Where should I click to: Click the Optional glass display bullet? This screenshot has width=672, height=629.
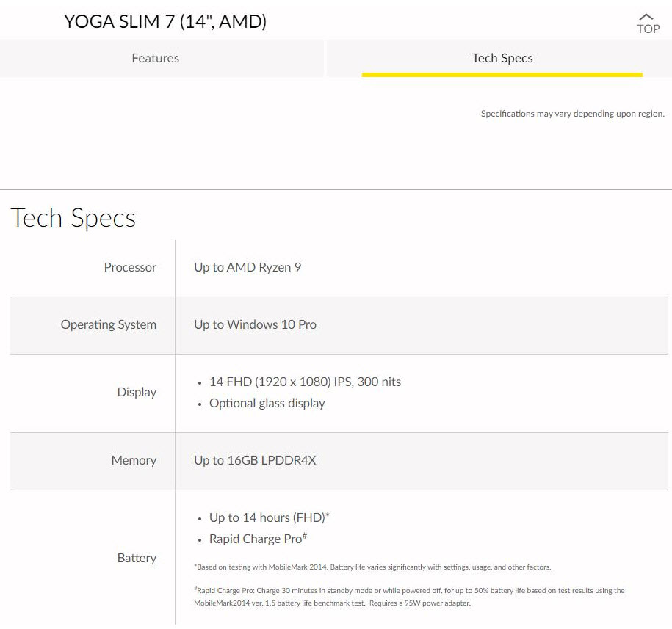click(267, 403)
